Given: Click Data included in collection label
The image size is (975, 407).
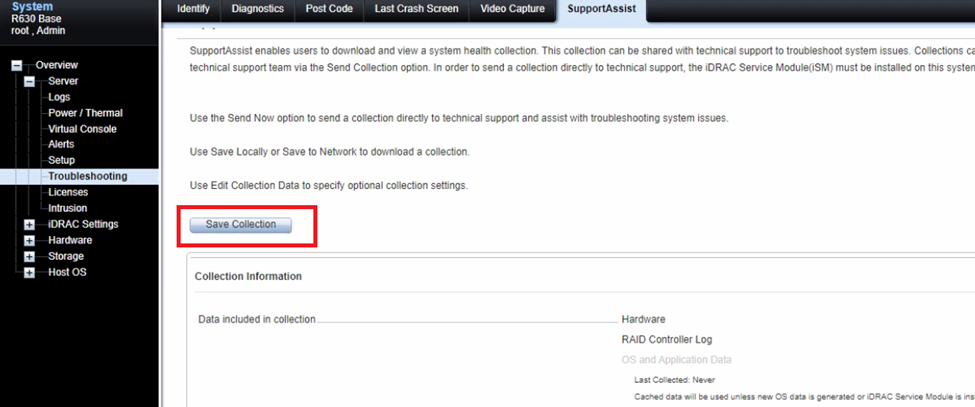Looking at the screenshot, I should click(x=257, y=319).
